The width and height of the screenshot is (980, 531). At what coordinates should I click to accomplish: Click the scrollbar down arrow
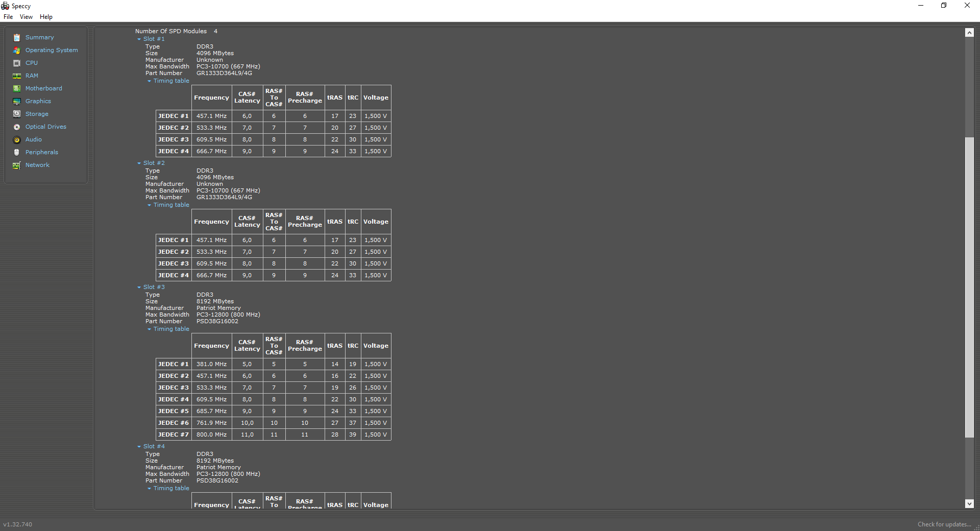pyautogui.click(x=969, y=503)
